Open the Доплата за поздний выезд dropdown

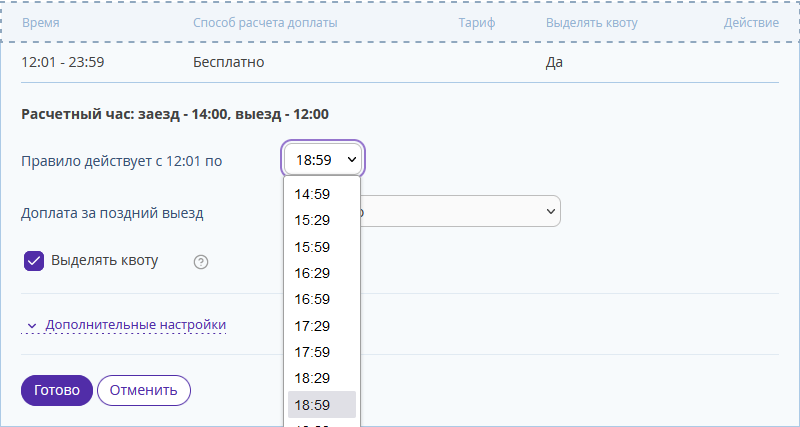tap(460, 211)
